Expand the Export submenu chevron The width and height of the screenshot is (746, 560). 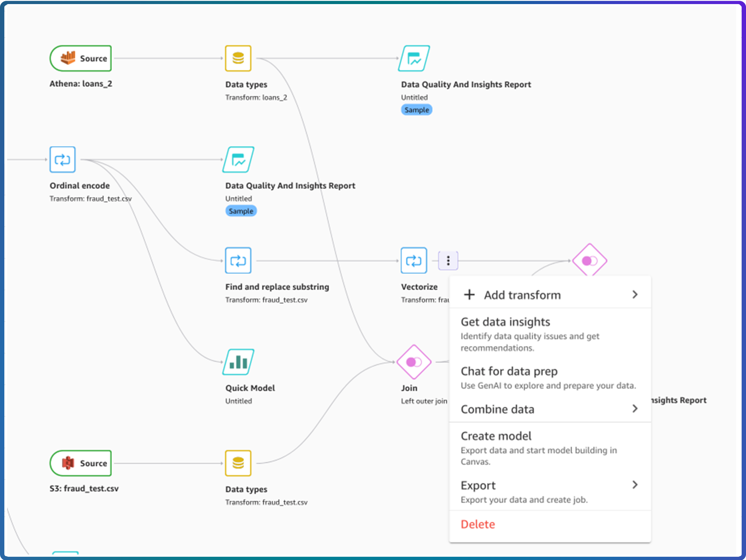[x=635, y=485]
